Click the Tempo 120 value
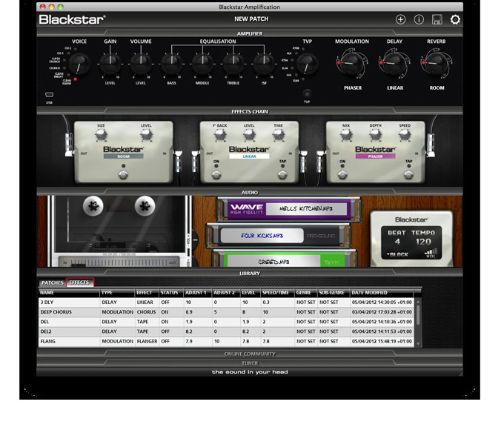The width and height of the screenshot is (504, 436). click(423, 242)
